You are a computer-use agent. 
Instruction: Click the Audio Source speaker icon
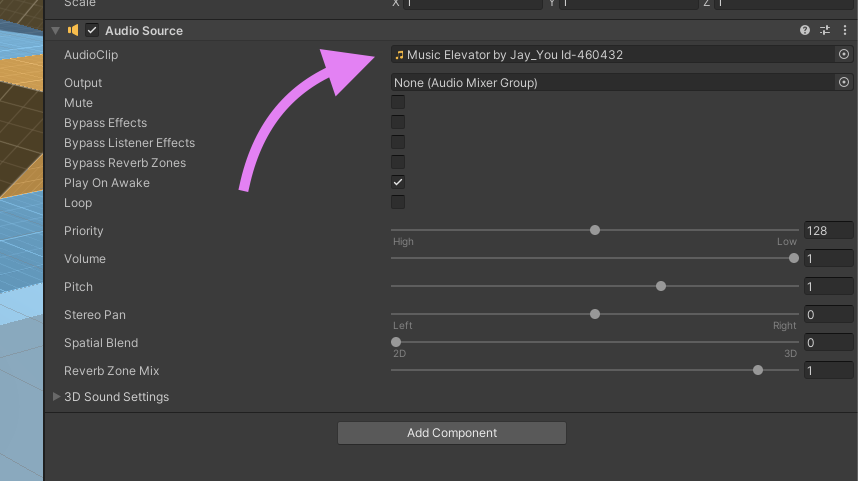point(73,31)
